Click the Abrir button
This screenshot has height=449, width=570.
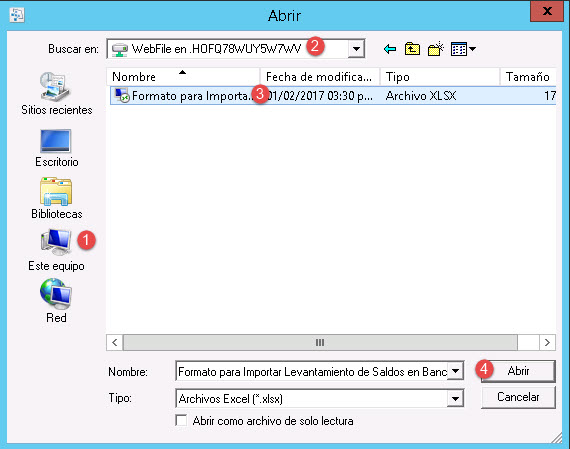pyautogui.click(x=518, y=371)
